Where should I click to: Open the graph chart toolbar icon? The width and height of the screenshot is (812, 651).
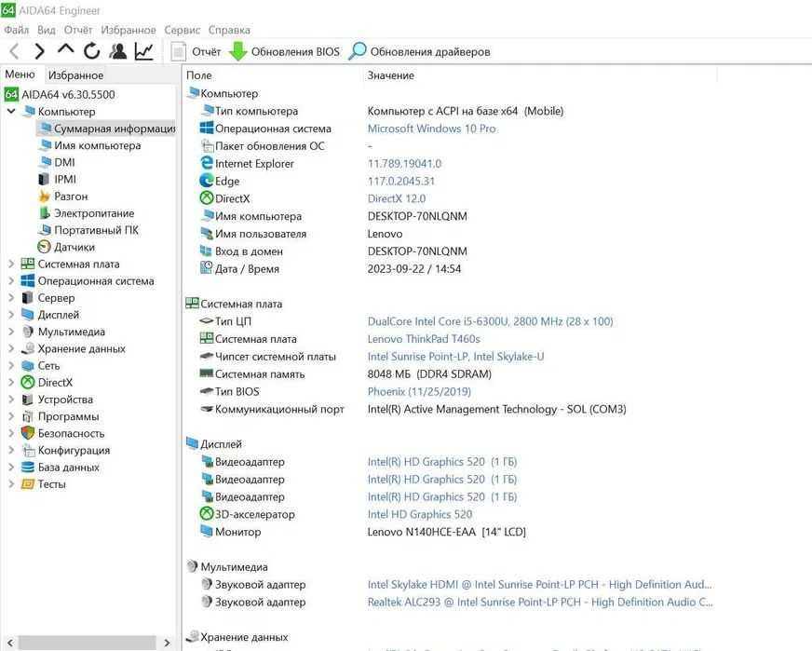[144, 50]
